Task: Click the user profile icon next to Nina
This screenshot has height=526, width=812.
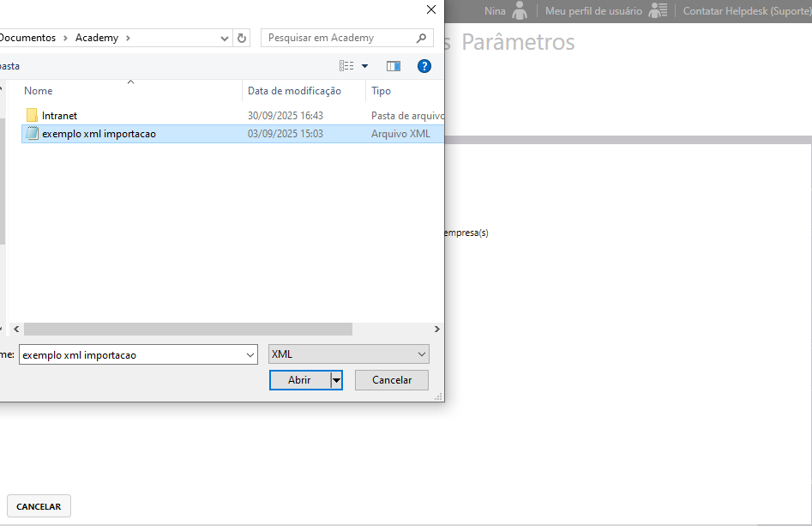Action: point(520,11)
